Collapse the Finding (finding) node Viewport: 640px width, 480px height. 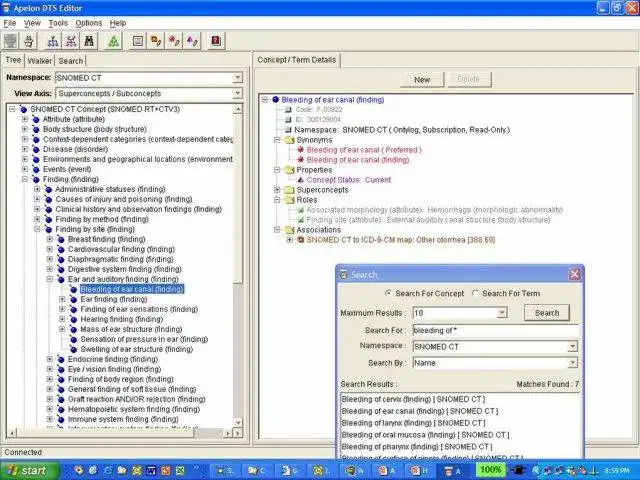(25, 179)
